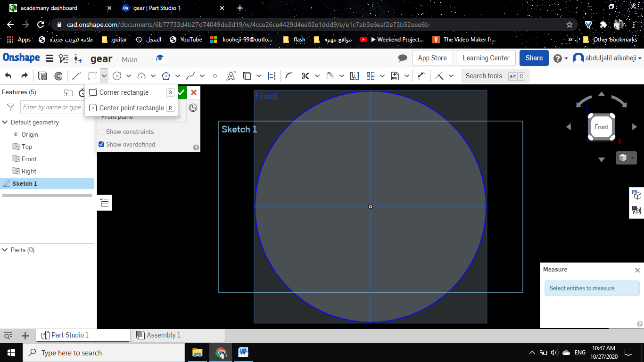Open the Learning Center
Viewport: 644px width, 362px height.
[x=486, y=58]
